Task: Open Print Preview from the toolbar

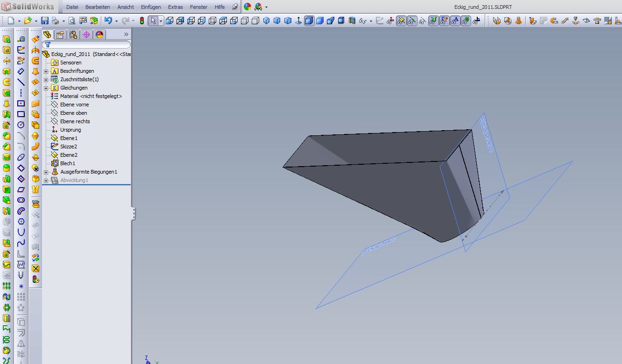Action: (x=72, y=21)
